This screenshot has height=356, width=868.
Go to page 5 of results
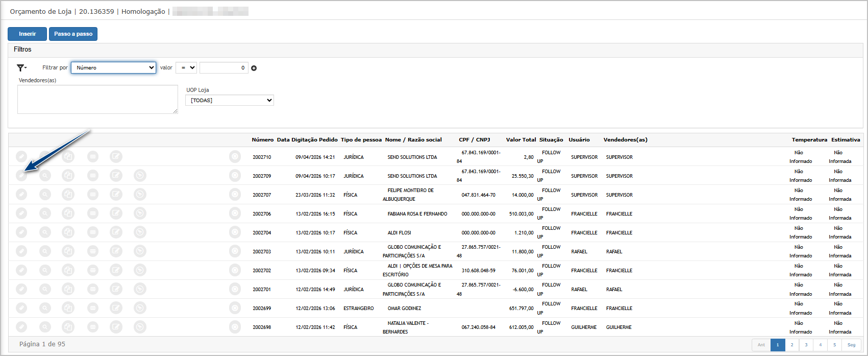[x=835, y=345]
